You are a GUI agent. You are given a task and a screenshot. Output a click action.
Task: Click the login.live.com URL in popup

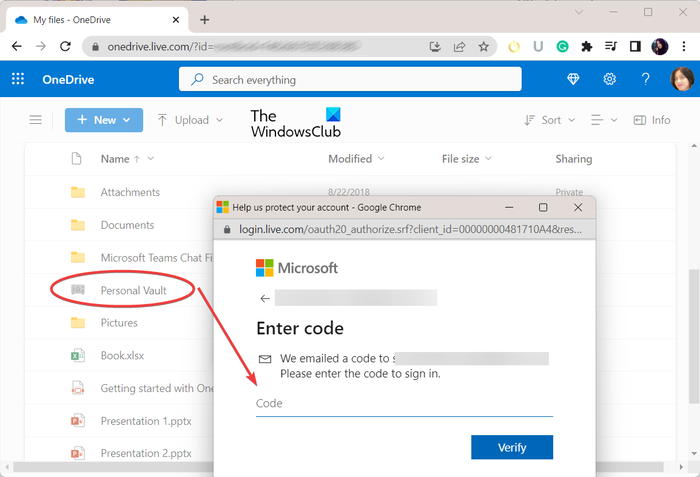point(410,229)
